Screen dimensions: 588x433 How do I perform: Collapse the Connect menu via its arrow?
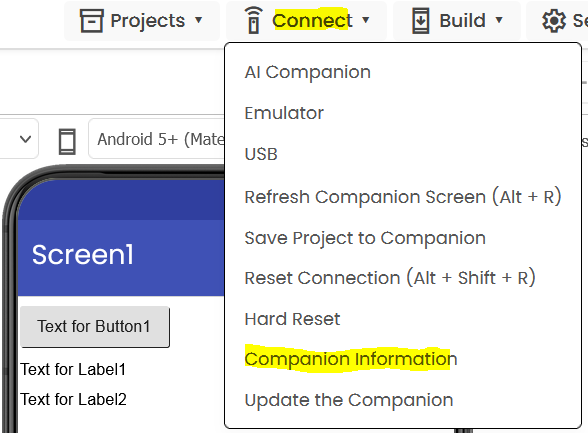click(x=366, y=20)
